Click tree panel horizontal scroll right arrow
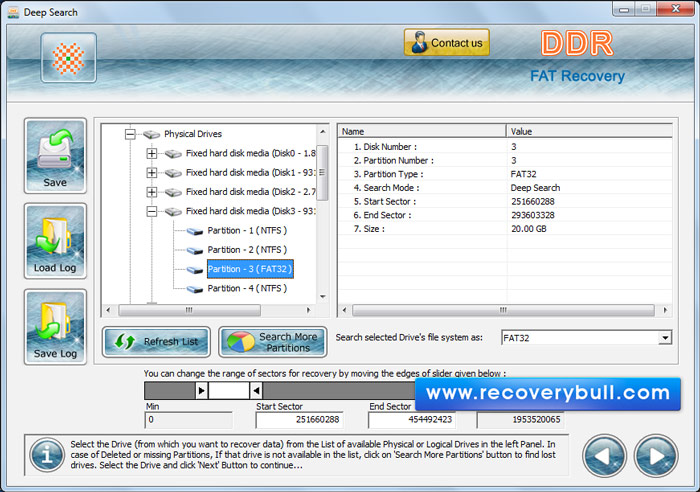The height and width of the screenshot is (492, 700). click(308, 310)
